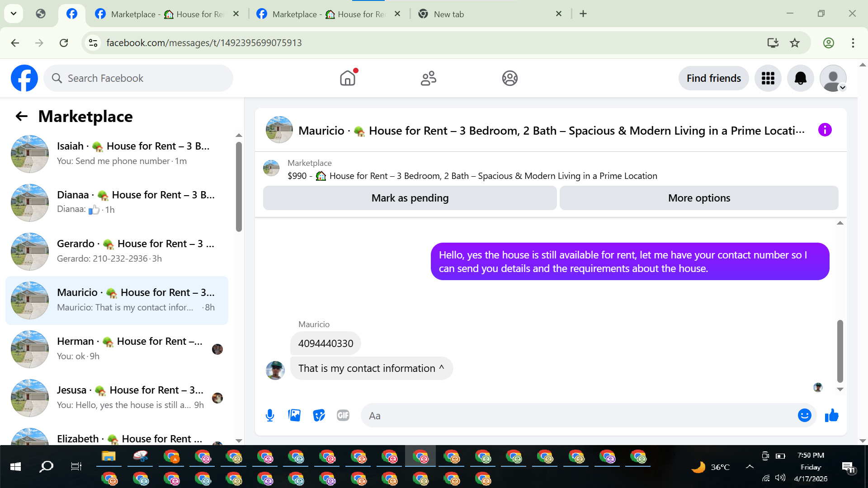Go to Facebook Home feed
Viewport: 868px width, 488px height.
pyautogui.click(x=348, y=78)
